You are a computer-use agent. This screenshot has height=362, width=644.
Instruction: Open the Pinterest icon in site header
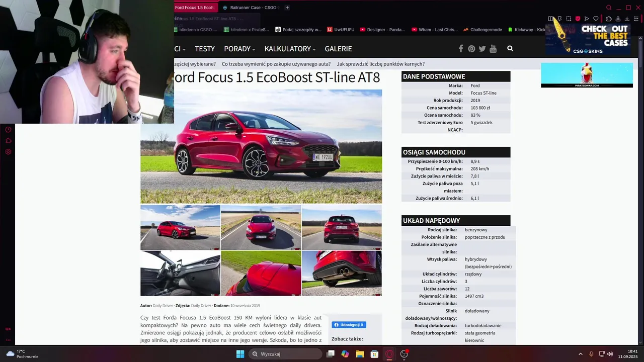coord(471,49)
